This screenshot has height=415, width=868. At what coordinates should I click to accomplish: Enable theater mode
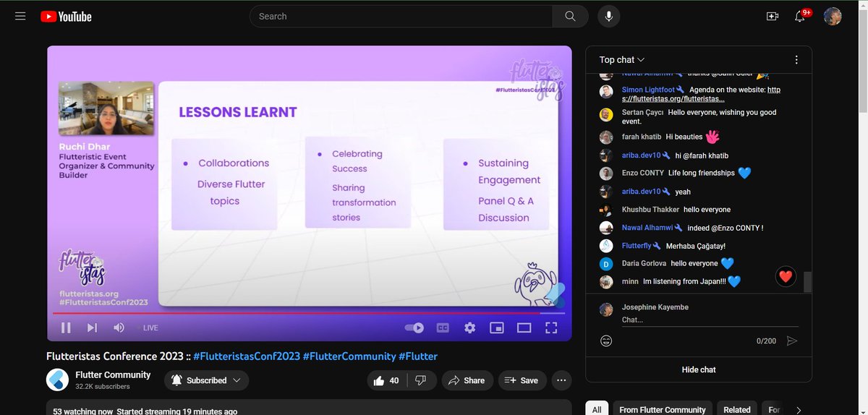tap(524, 328)
